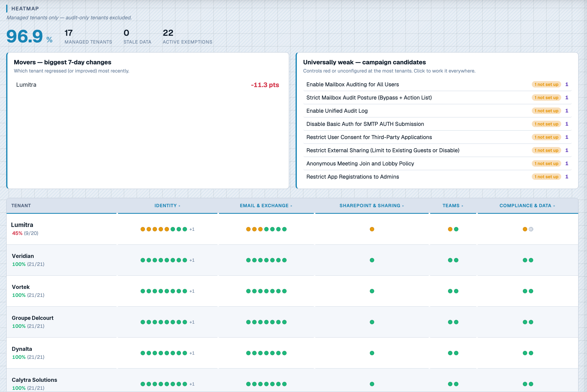Click green Teams dot for Lumitra

pyautogui.click(x=456, y=229)
